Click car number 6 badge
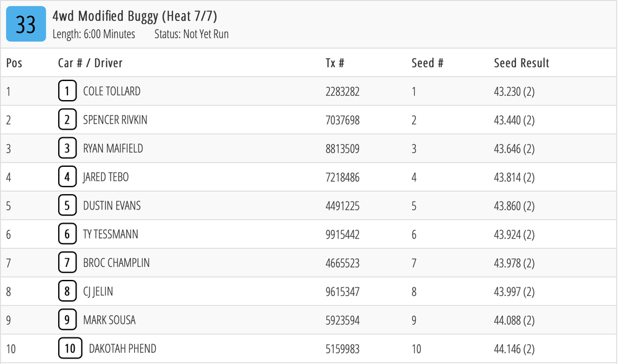618x364 pixels. point(67,234)
